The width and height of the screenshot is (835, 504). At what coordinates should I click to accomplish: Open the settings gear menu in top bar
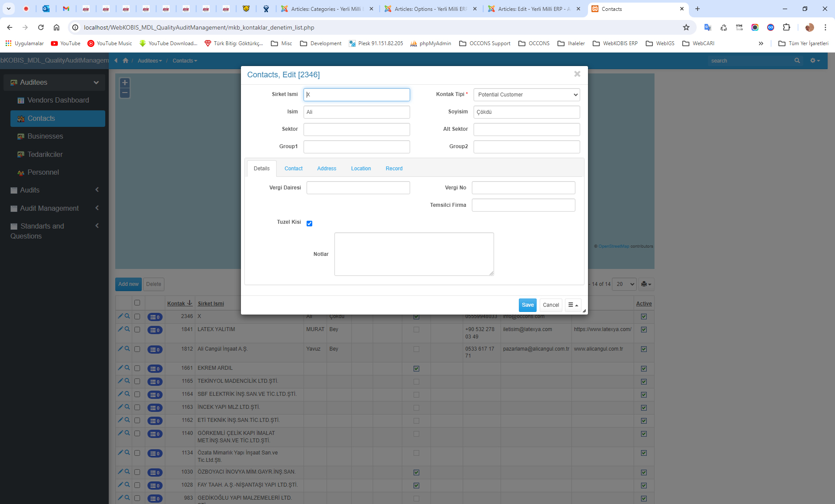pyautogui.click(x=815, y=61)
